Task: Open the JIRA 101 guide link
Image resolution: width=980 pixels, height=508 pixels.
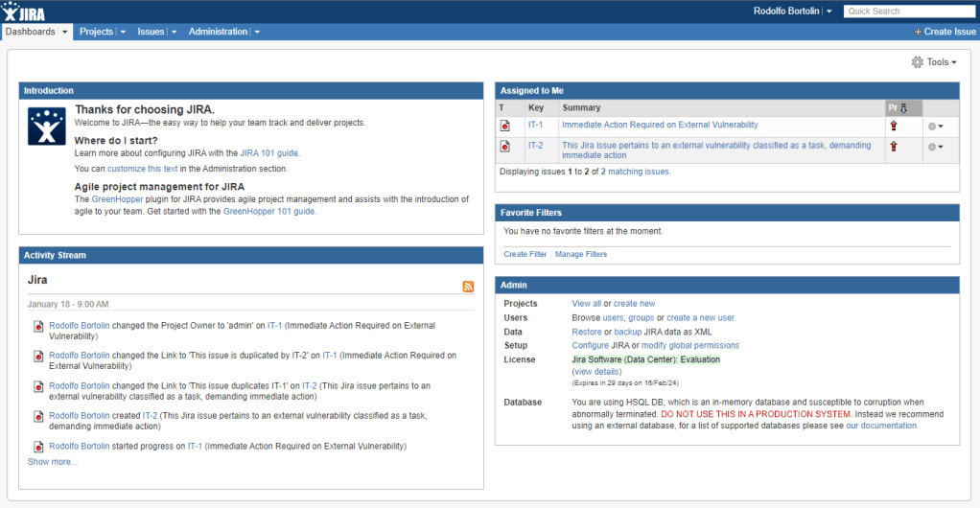Action: (269, 152)
